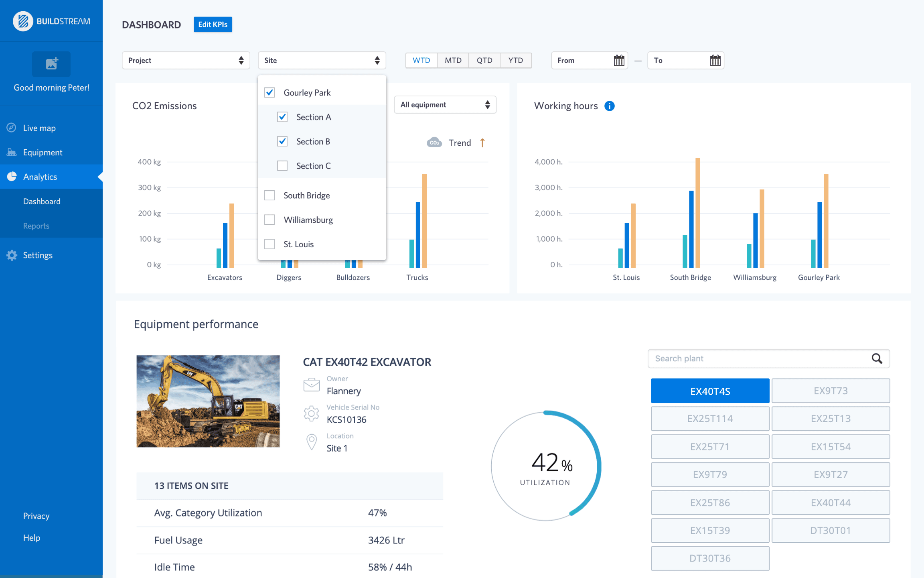Click the Reports menu item
This screenshot has width=924, height=578.
click(36, 226)
